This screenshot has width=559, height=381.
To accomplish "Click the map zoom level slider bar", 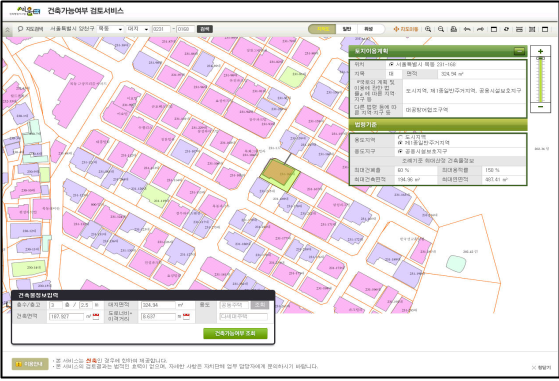I will (x=540, y=80).
